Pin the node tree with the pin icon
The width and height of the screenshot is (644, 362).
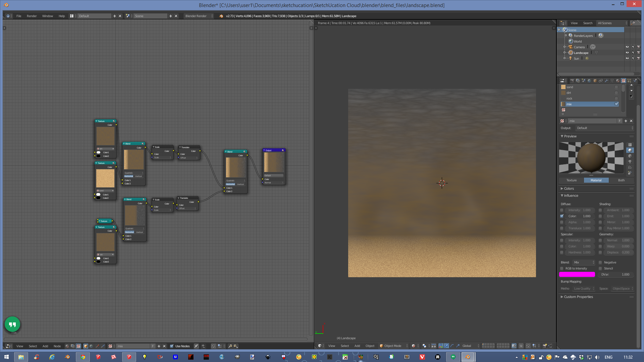point(196,346)
